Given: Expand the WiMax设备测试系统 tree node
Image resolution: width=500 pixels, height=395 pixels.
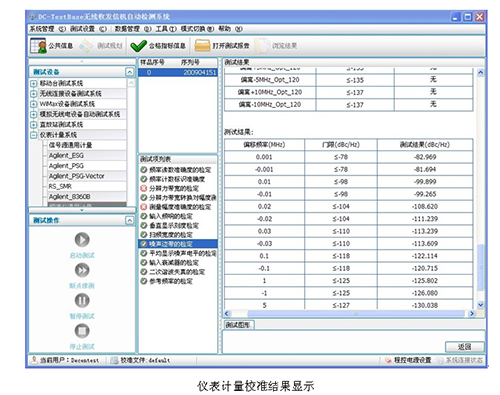Looking at the screenshot, I should pos(33,104).
